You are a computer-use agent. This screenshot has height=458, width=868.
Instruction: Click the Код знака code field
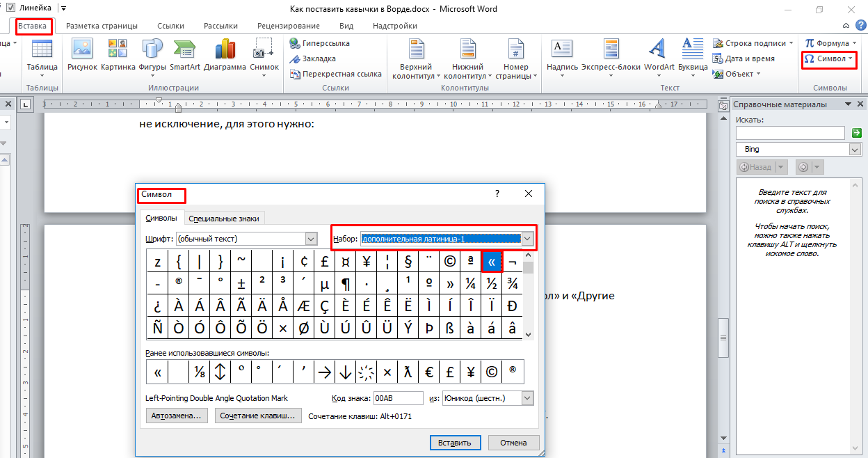pyautogui.click(x=399, y=398)
